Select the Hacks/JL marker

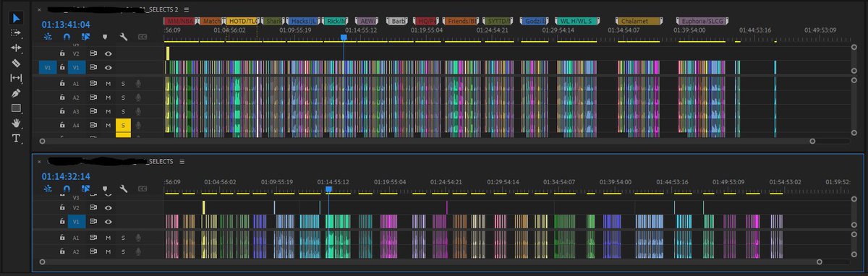[x=303, y=22]
